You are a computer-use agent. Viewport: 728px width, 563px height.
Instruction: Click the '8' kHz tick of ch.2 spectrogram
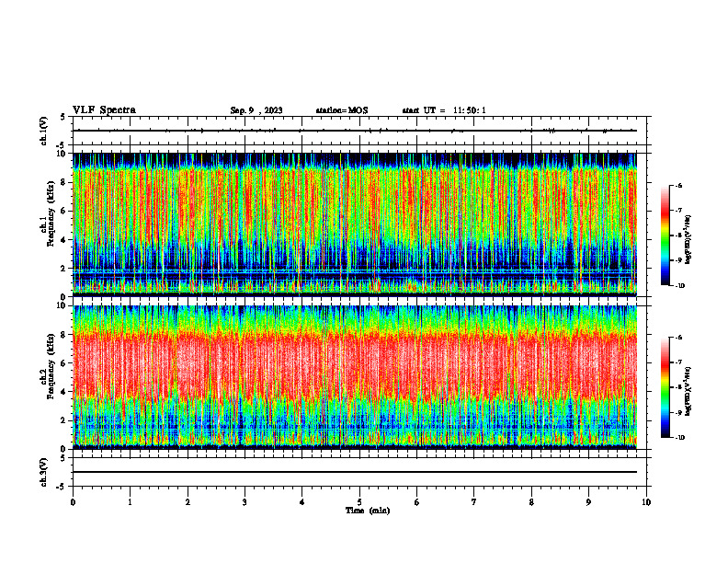click(64, 335)
